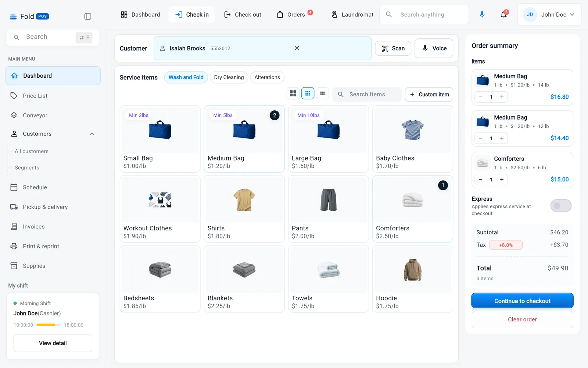This screenshot has height=368, width=588.
Task: Add Workout Clothes service item
Action: pyautogui.click(x=160, y=209)
